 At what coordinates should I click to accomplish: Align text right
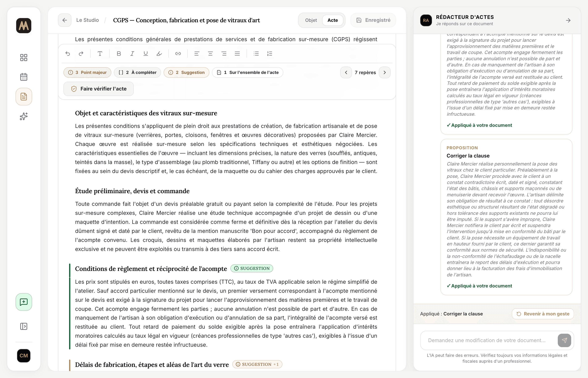click(224, 54)
